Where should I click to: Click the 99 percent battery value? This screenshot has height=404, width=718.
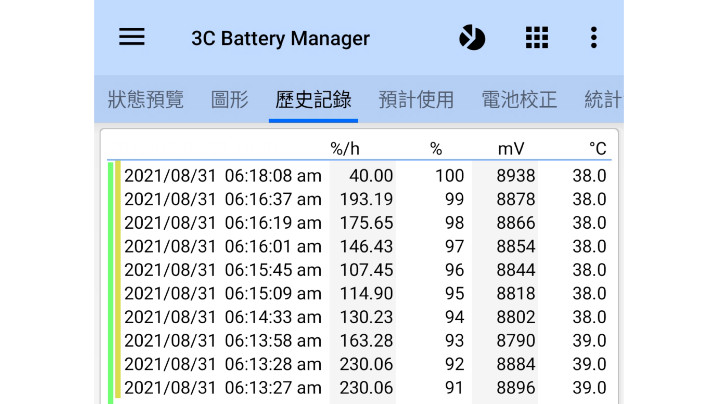click(454, 199)
